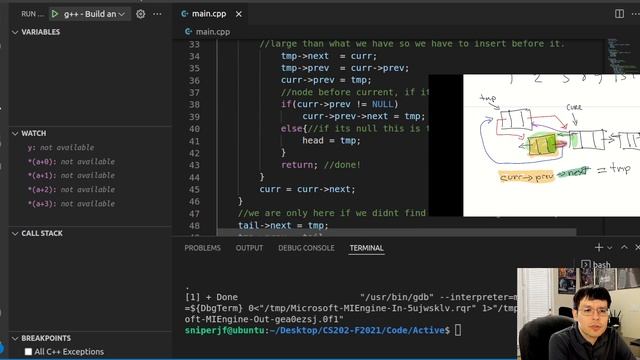Click line number 43 in the gutter
The height and width of the screenshot is (360, 640).
(x=194, y=165)
